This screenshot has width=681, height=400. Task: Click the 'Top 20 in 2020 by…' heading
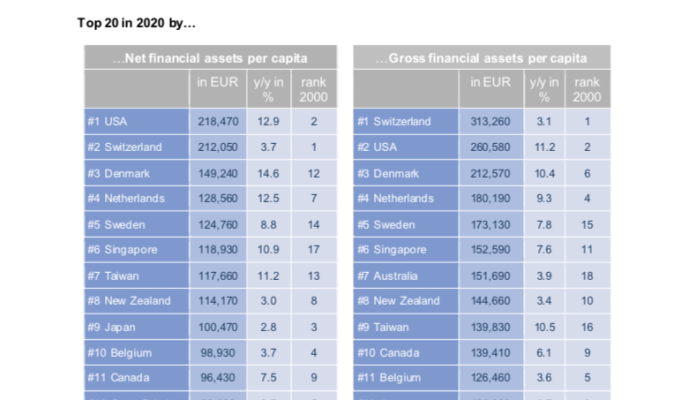(136, 23)
